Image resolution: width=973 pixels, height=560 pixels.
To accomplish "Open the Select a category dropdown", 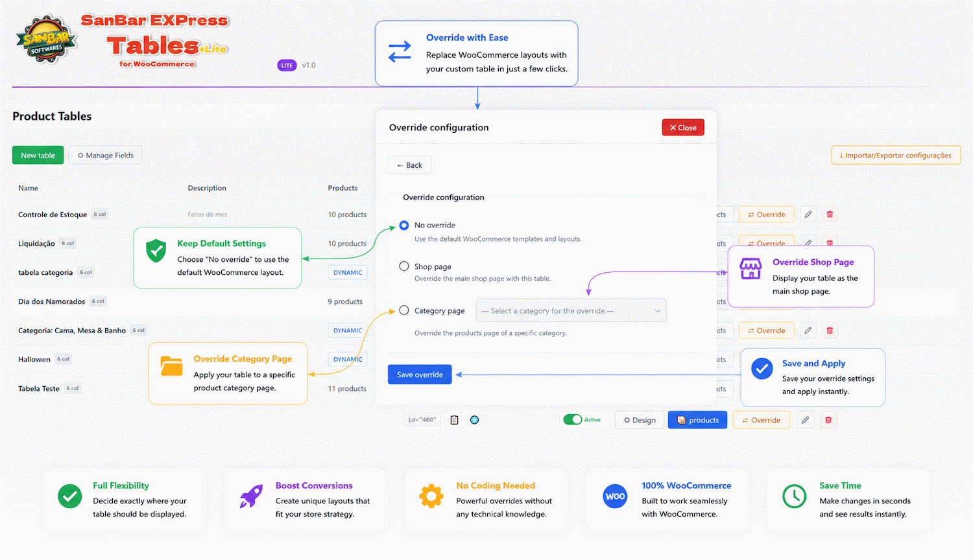I will (571, 311).
